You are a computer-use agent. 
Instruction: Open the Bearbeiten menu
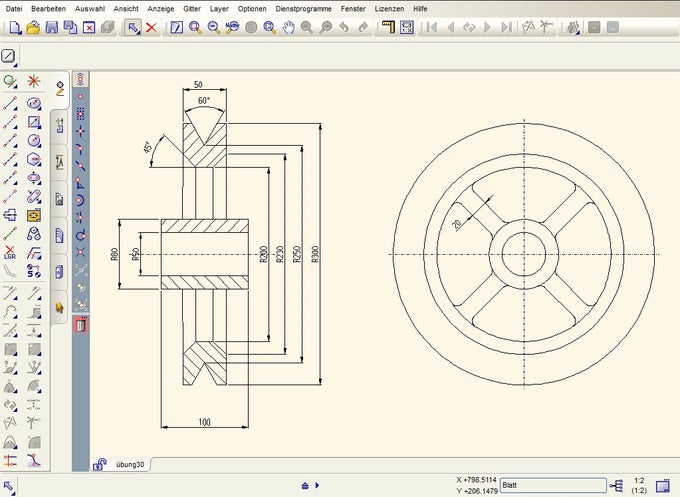[x=48, y=9]
